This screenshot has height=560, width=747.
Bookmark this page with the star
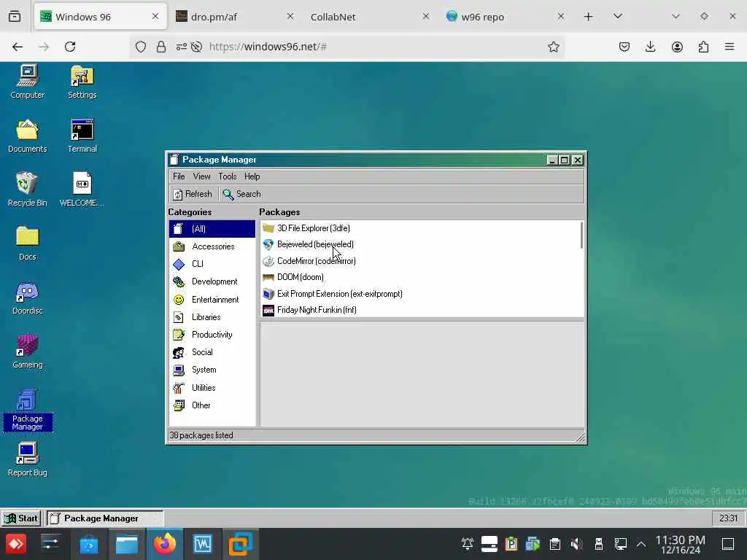pos(553,47)
